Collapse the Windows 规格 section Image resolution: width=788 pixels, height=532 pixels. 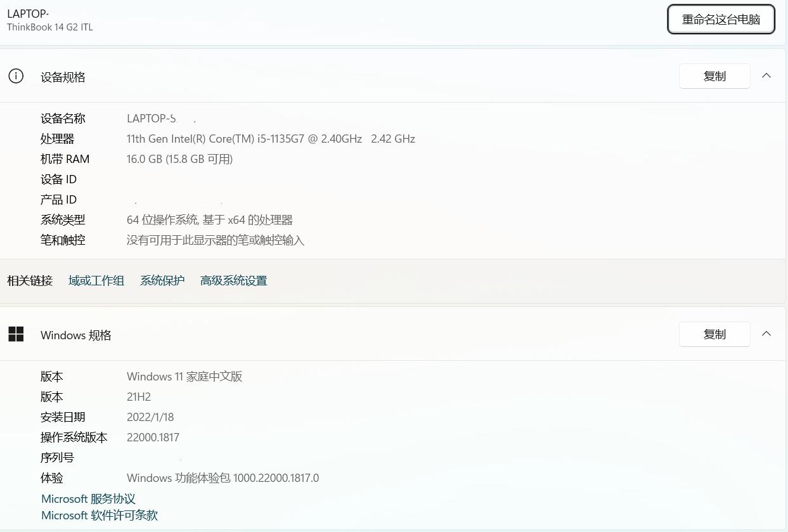point(766,334)
